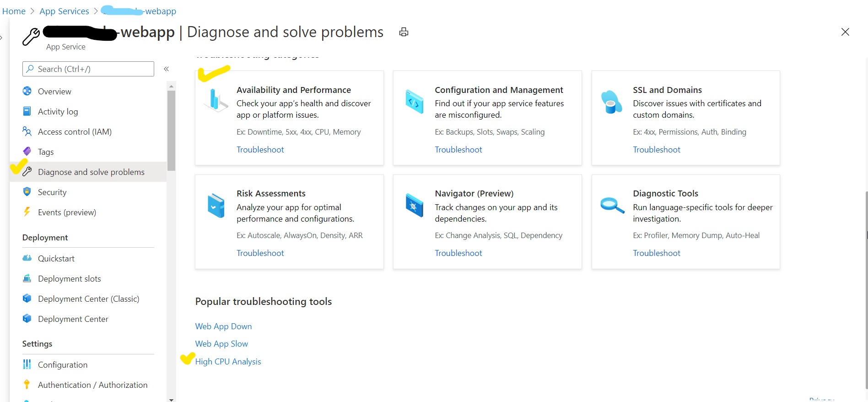
Task: Focus the Search (Ctrl+/) field
Action: coord(88,69)
